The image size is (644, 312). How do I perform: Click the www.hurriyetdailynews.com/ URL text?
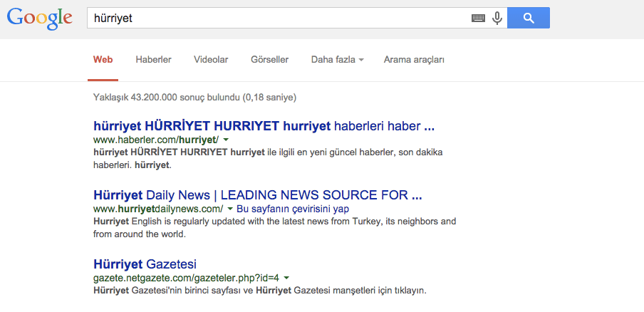click(x=158, y=209)
